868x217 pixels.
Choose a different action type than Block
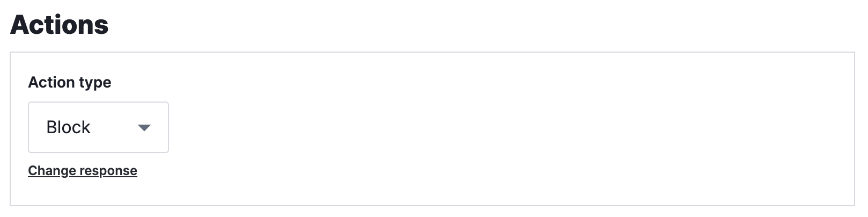pyautogui.click(x=98, y=127)
